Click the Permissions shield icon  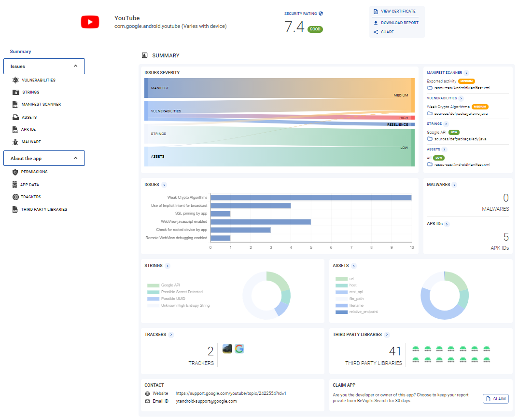click(15, 172)
